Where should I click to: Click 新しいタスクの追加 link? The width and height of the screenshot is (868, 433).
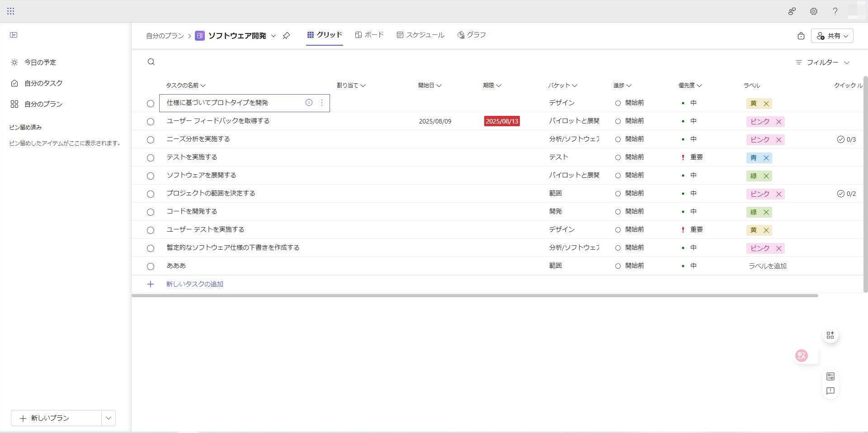coord(194,284)
